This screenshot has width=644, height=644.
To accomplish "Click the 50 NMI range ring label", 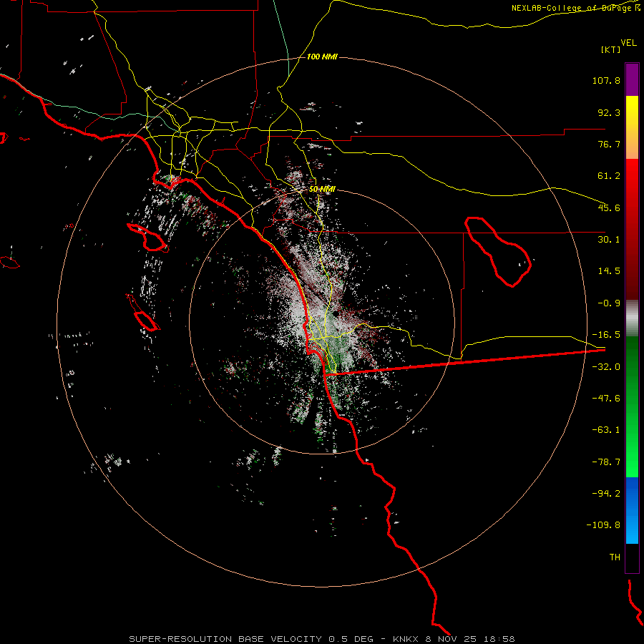I will (x=322, y=189).
